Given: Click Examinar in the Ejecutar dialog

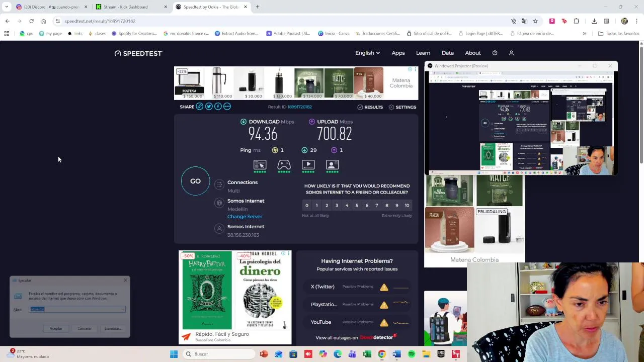Looking at the screenshot, I should [113, 328].
